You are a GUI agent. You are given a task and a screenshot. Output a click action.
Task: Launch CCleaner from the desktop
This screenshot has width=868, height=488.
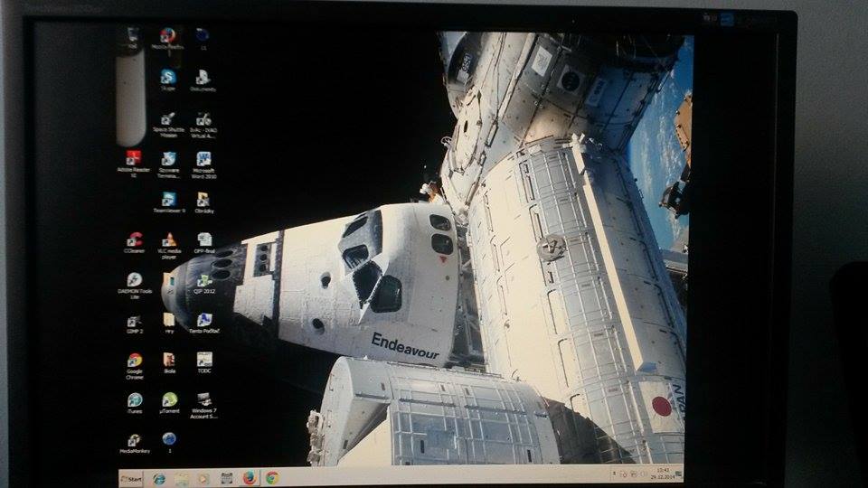coord(135,240)
